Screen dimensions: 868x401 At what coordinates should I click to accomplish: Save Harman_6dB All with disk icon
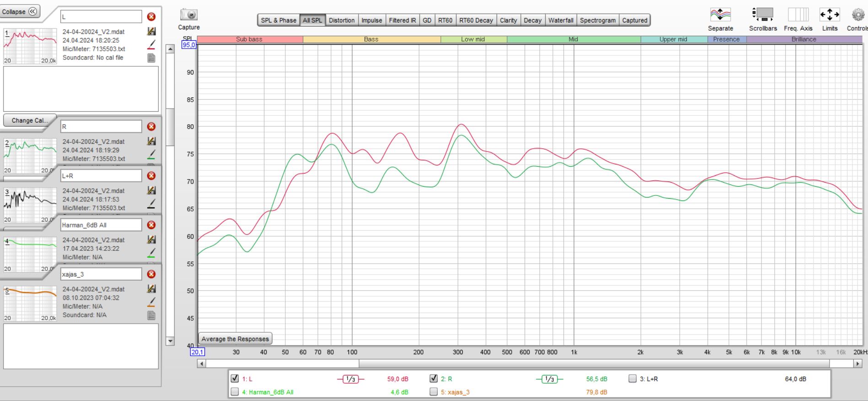(x=151, y=239)
